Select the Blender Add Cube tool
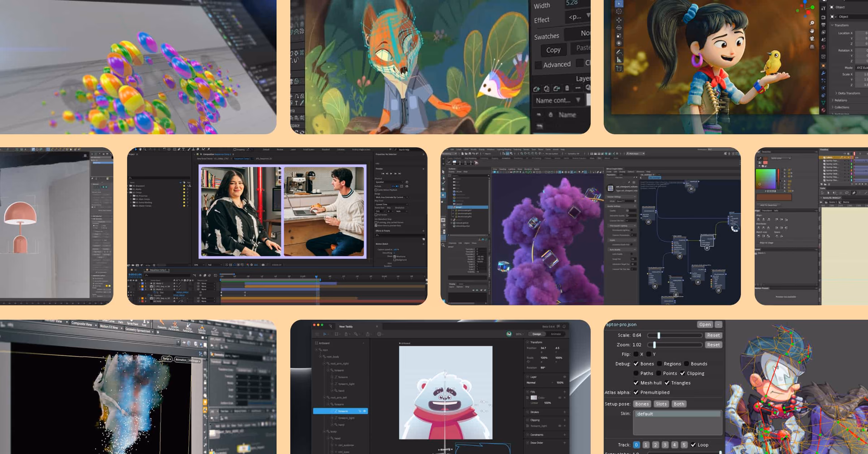 619,69
